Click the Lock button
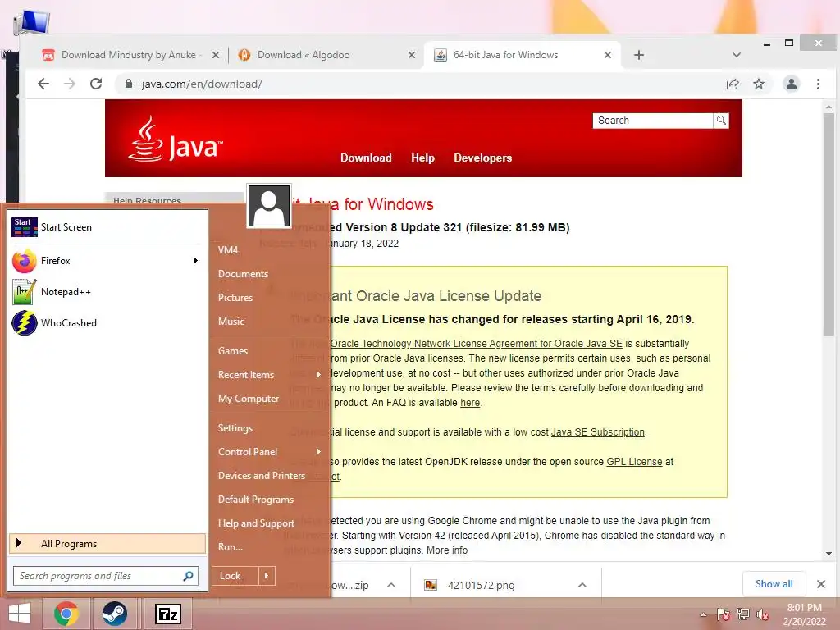The height and width of the screenshot is (630, 840). [x=235, y=576]
